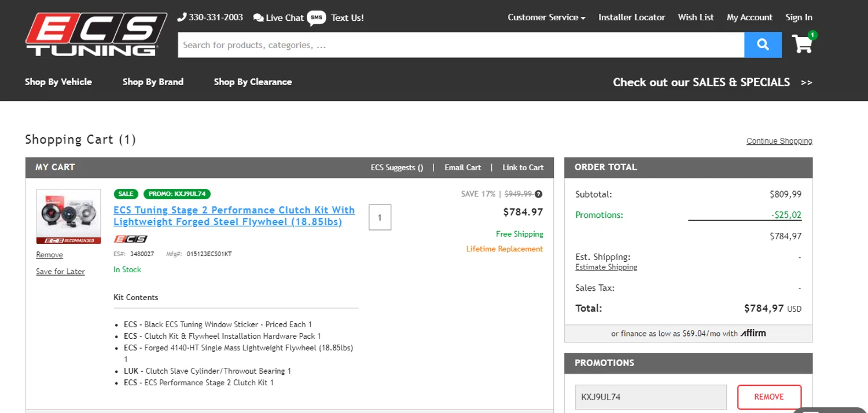This screenshot has height=413, width=868.
Task: Click the red REMOVE promo code button
Action: (x=769, y=397)
